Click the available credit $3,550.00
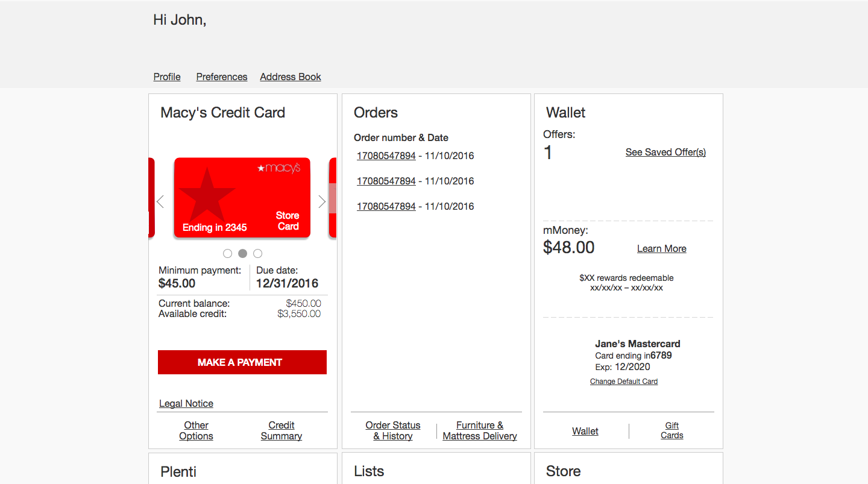868x484 pixels. click(299, 313)
